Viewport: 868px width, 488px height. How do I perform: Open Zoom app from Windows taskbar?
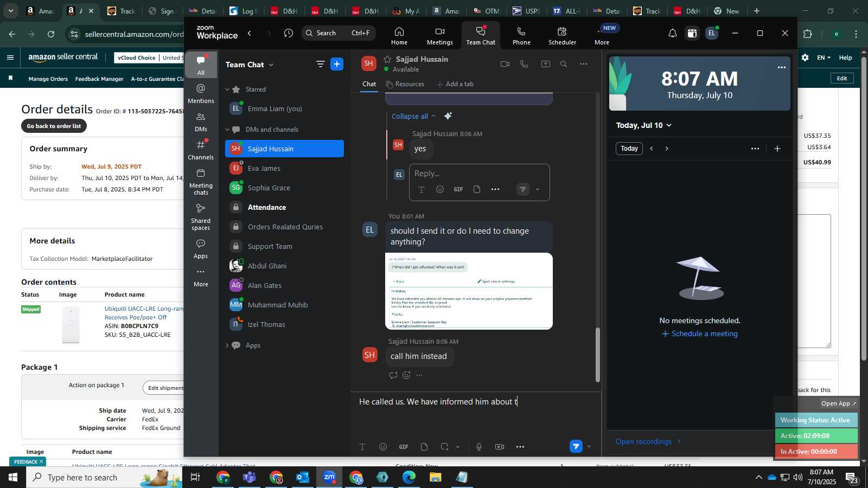(329, 477)
